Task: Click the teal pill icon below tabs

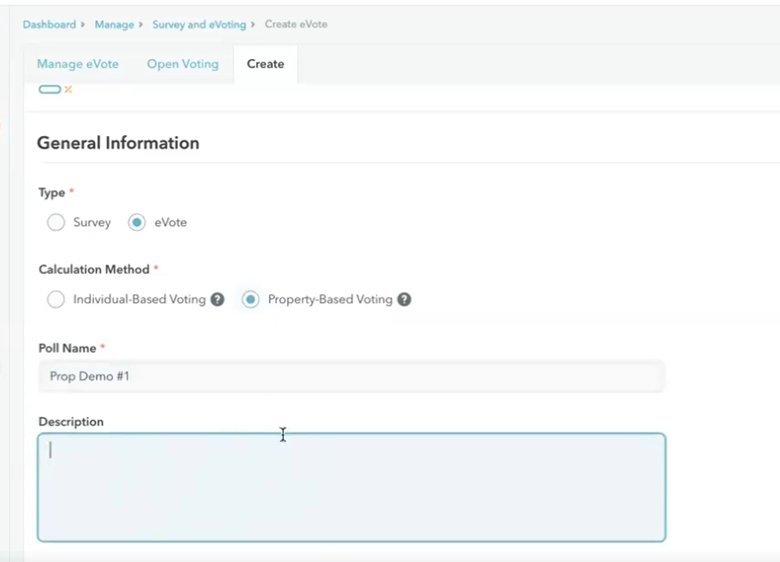Action: (x=49, y=90)
